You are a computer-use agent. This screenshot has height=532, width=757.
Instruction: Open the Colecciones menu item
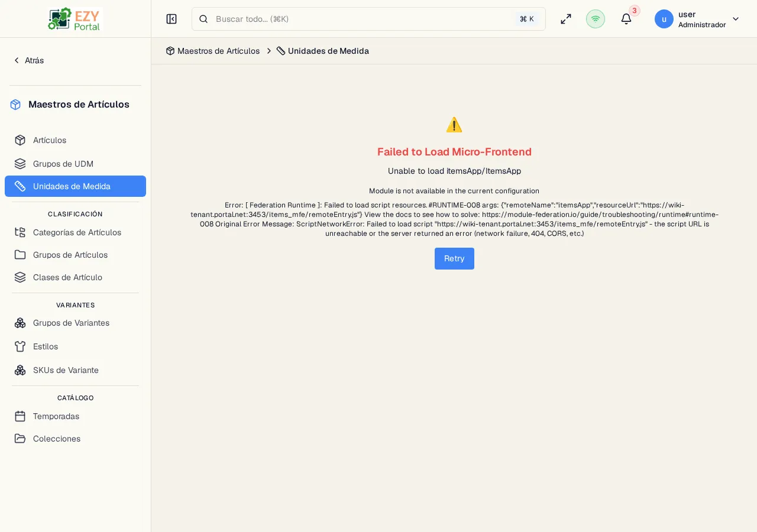click(x=75, y=439)
